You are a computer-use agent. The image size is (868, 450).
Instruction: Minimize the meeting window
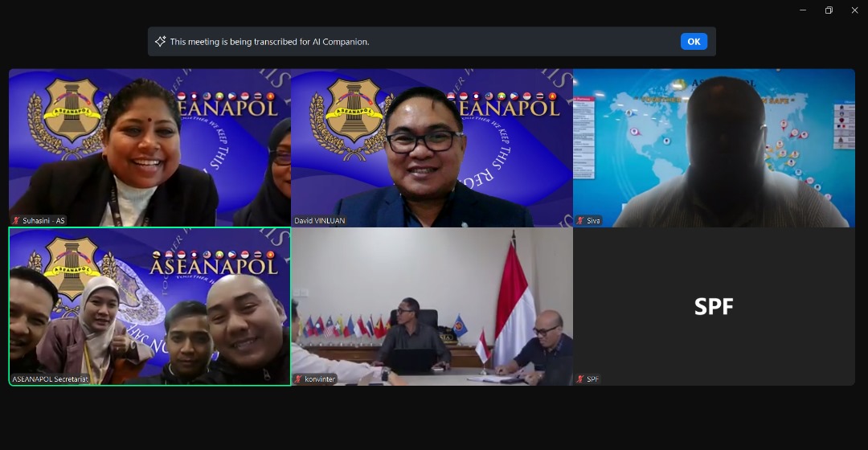pyautogui.click(x=803, y=10)
